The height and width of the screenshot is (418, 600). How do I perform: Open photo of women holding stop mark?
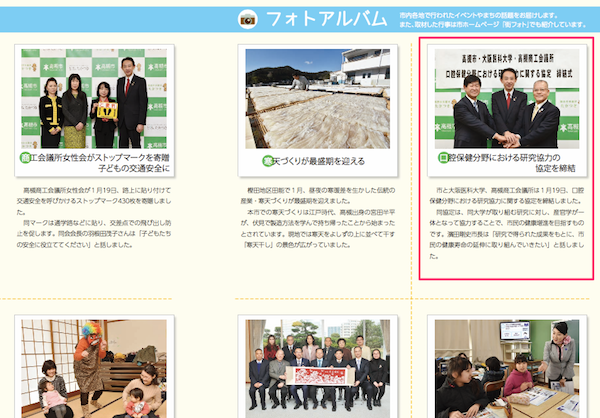coord(94,98)
